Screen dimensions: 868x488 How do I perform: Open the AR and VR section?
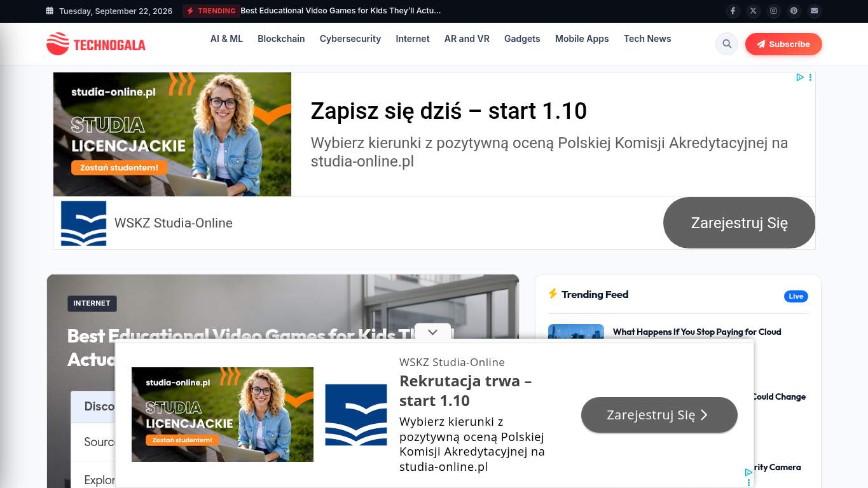coord(467,39)
